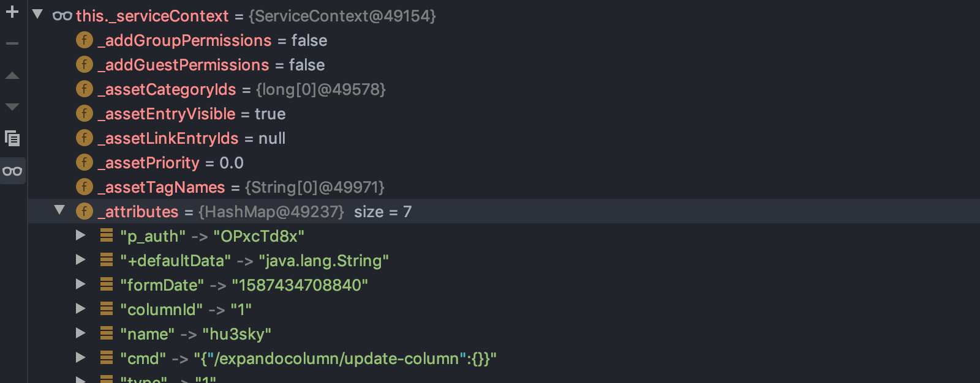
Task: Toggle the show watches glasses icon
Action: coord(12,171)
